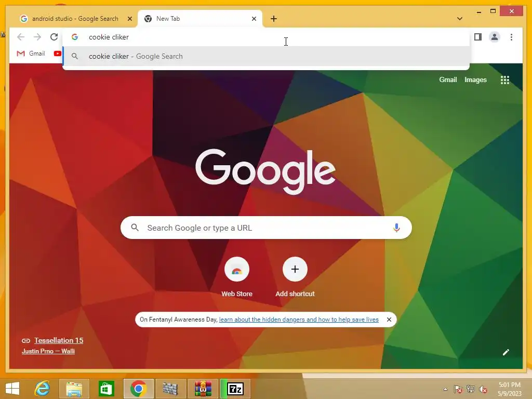This screenshot has height=399, width=532.
Task: Select the New Tab tab
Action: point(200,19)
